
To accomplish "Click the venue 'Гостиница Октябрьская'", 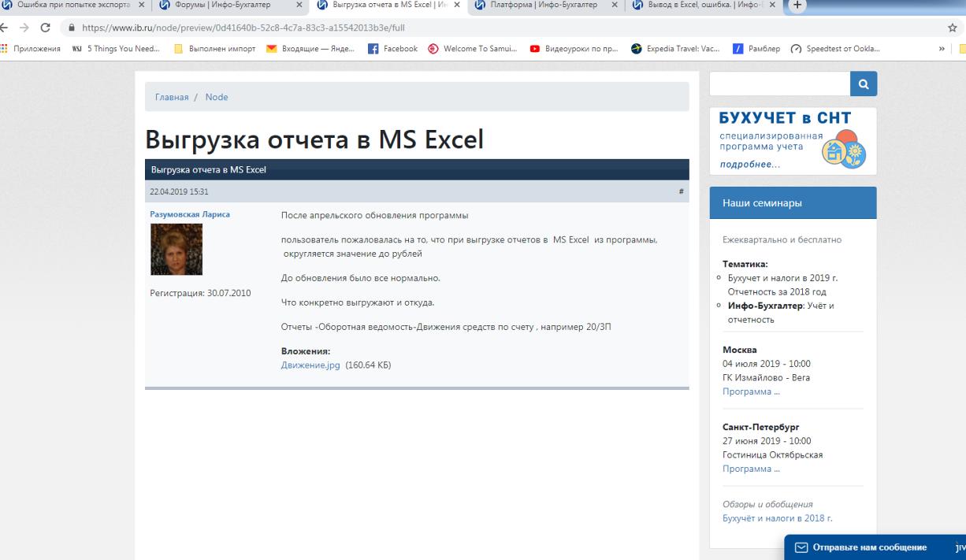I will click(774, 455).
